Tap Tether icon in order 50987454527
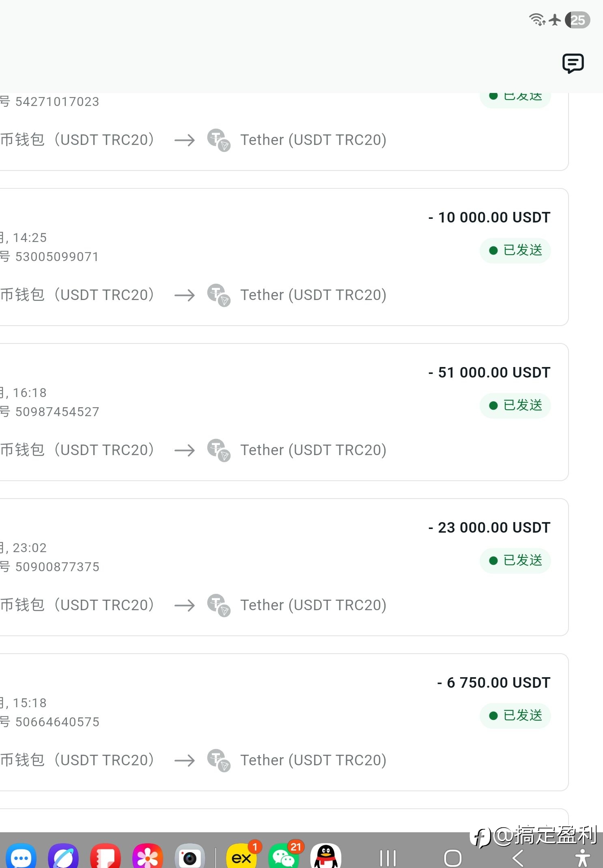This screenshot has height=868, width=603. (x=219, y=450)
